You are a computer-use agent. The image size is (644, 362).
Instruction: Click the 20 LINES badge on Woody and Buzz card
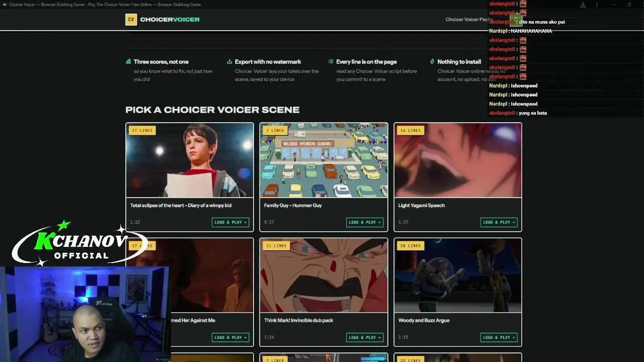[411, 245]
